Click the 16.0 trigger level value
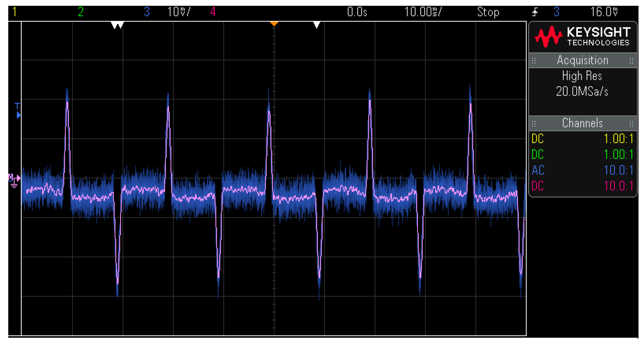This screenshot has width=644, height=344. (x=604, y=12)
